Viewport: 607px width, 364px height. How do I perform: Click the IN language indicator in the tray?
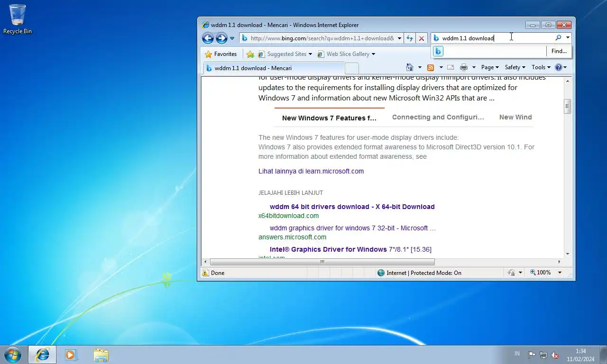pos(517,354)
